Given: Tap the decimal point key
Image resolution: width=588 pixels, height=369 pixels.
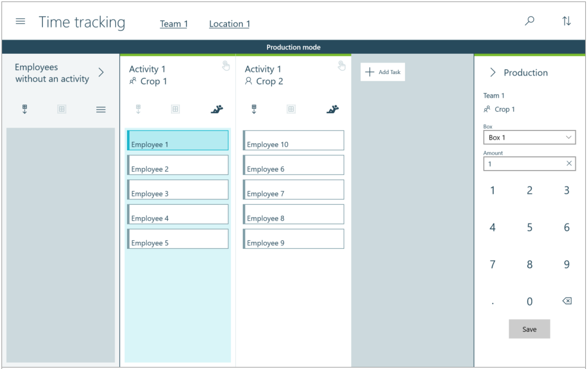Looking at the screenshot, I should [493, 303].
